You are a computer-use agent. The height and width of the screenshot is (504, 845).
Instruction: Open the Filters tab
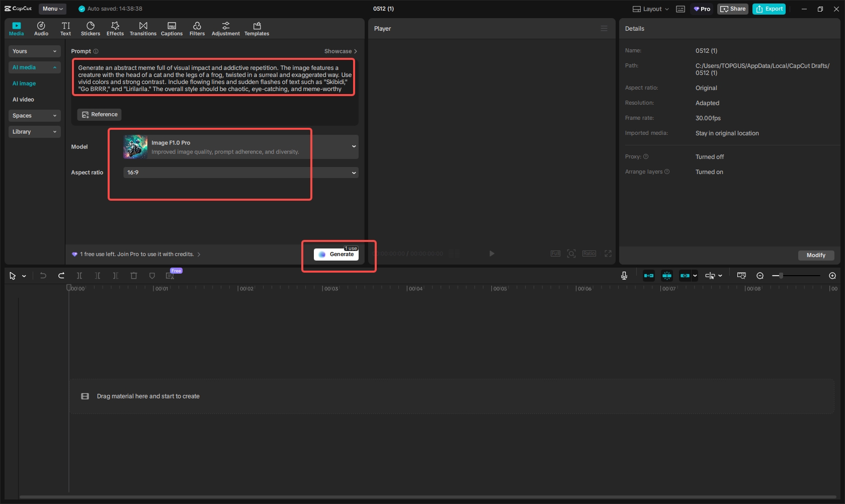click(x=197, y=29)
